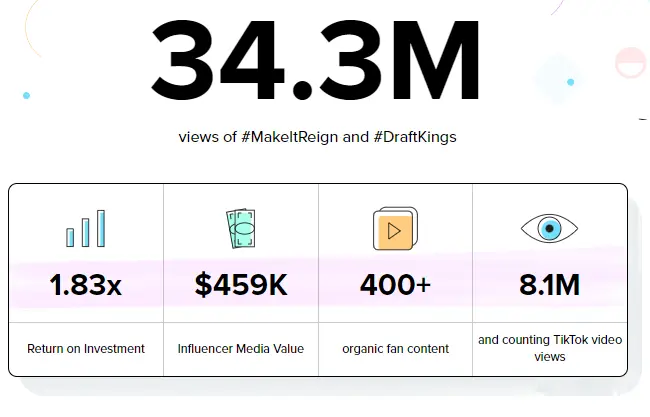This screenshot has width=650, height=417.
Task: Click the TikTok video views caption
Action: coord(549,348)
